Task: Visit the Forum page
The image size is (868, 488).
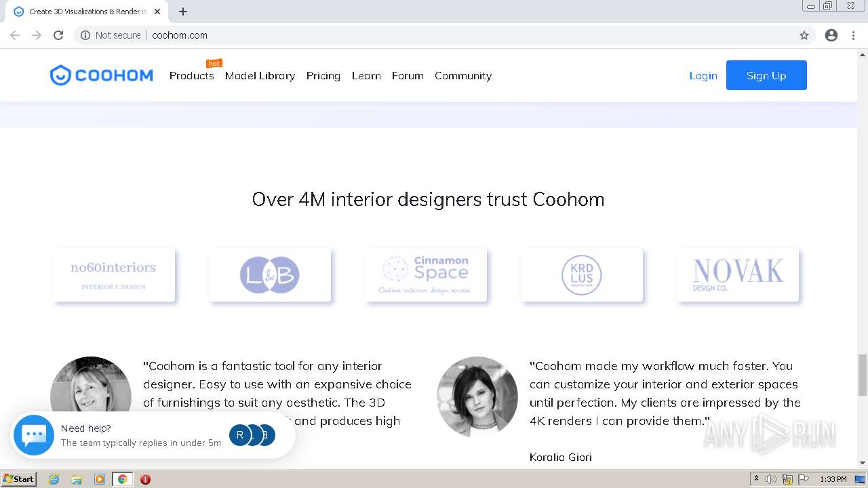Action: click(408, 76)
